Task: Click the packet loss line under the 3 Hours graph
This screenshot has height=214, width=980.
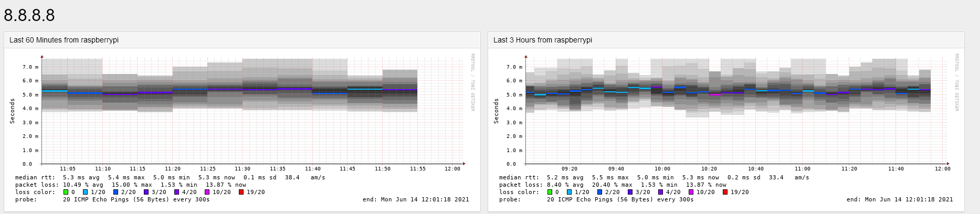Action: click(613, 185)
